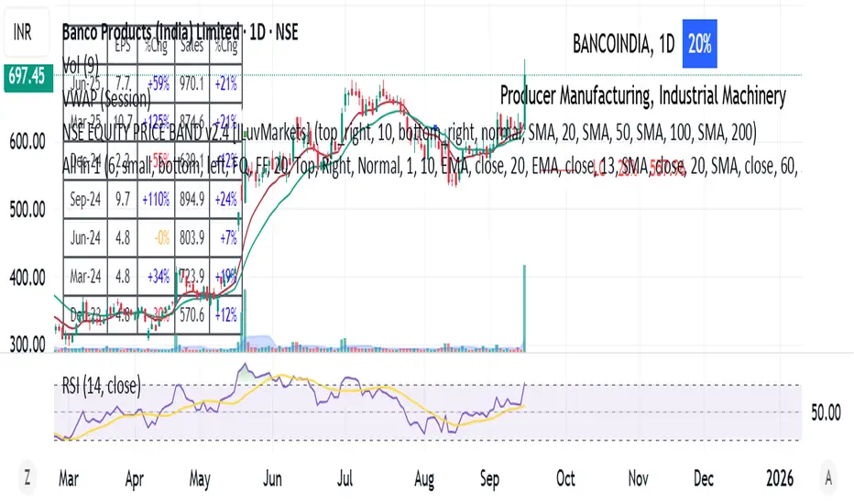
Task: Click the +24% sales change cell
Action: click(x=225, y=200)
